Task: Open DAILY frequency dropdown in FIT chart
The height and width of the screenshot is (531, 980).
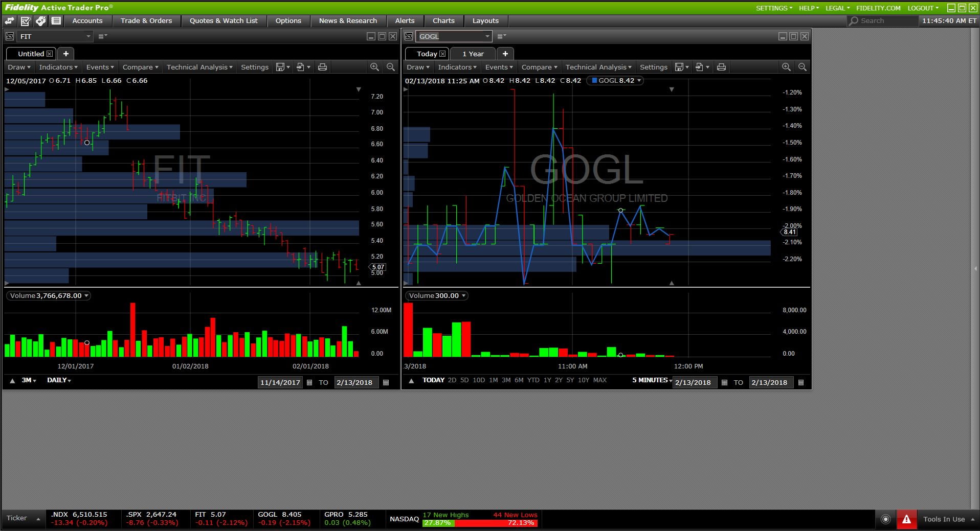Action: click(x=59, y=380)
